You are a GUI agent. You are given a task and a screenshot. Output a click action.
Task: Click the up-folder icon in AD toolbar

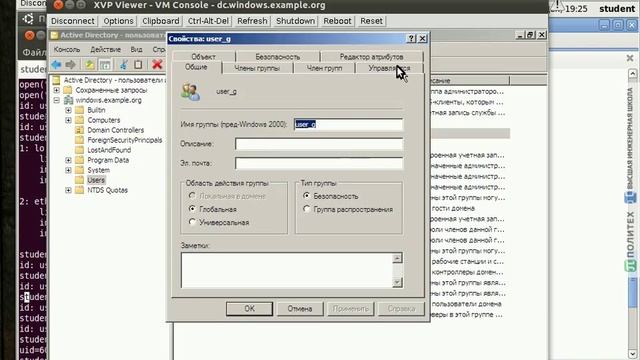click(x=89, y=64)
